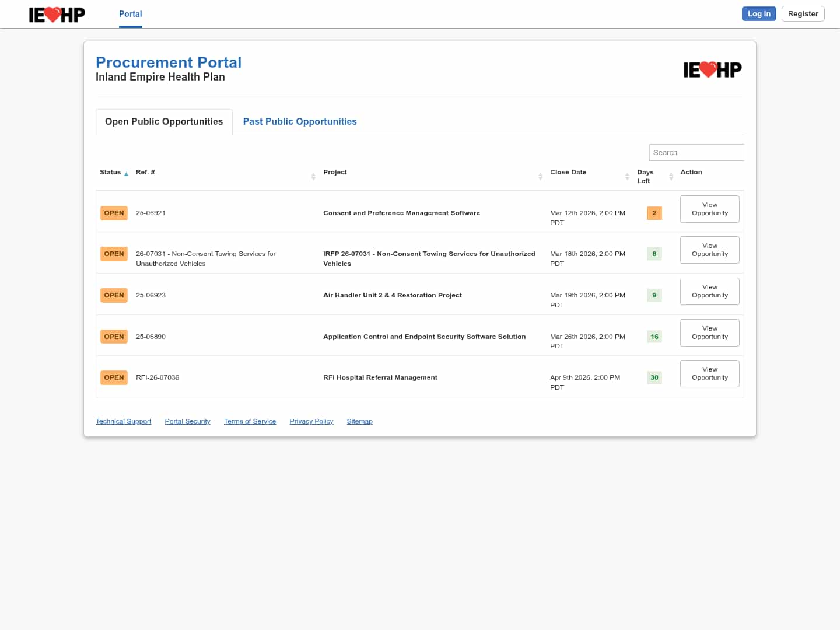
Task: View opportunity for RFI Hospital Referral Management
Action: coord(709,374)
